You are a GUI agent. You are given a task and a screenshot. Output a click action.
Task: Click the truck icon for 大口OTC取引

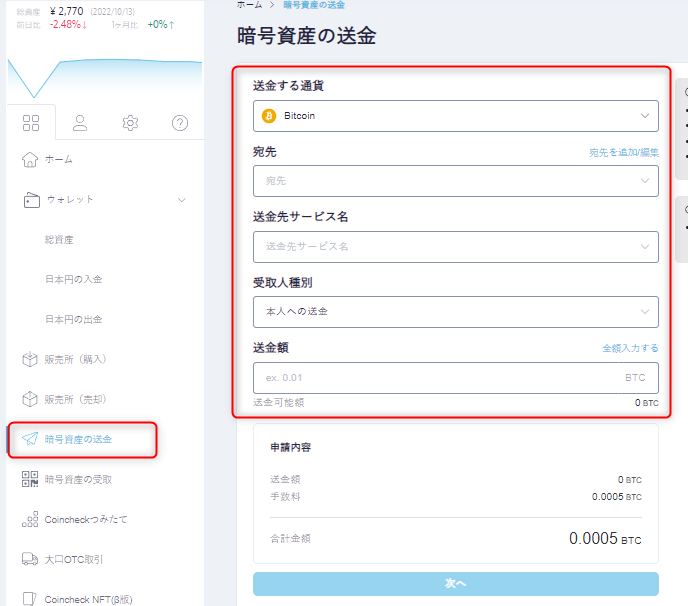(30, 560)
